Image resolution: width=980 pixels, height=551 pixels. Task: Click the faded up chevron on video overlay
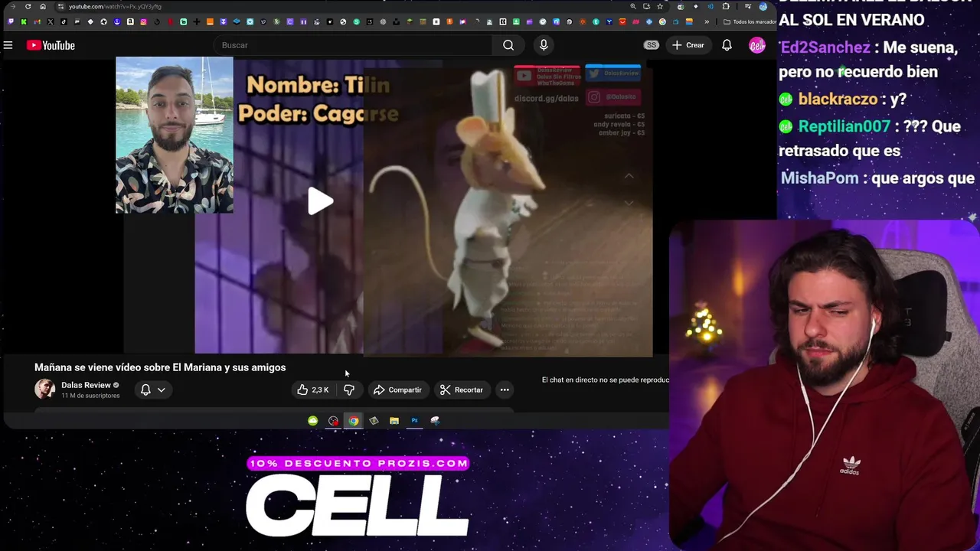click(629, 176)
